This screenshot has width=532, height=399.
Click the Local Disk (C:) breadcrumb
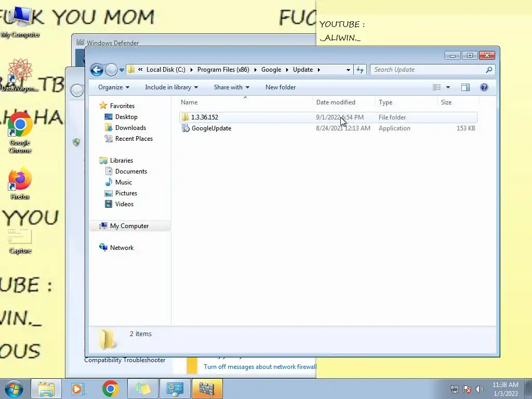[166, 70]
